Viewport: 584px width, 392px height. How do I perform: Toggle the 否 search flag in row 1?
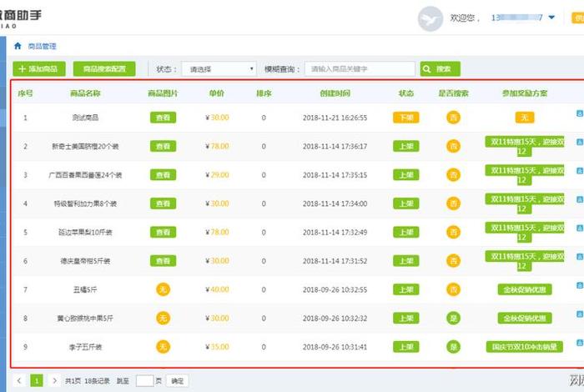(453, 118)
